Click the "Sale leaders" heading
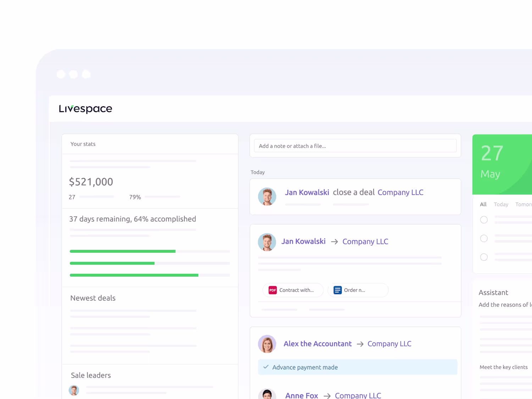 pyautogui.click(x=91, y=375)
